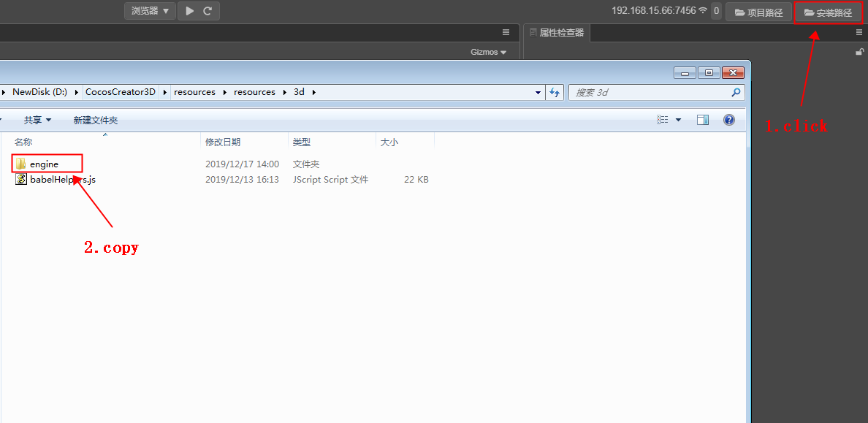The image size is (868, 423).
Task: Expand the view options dropdown arrow
Action: point(678,120)
